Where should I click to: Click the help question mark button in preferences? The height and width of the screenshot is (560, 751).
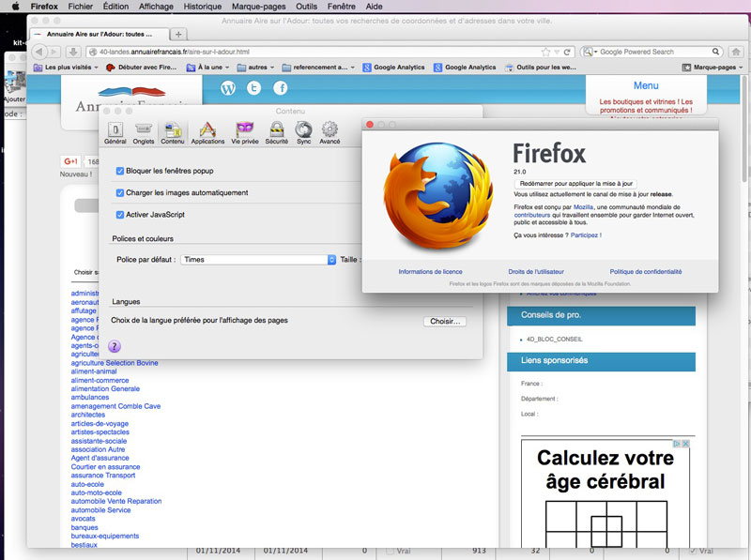pyautogui.click(x=114, y=346)
